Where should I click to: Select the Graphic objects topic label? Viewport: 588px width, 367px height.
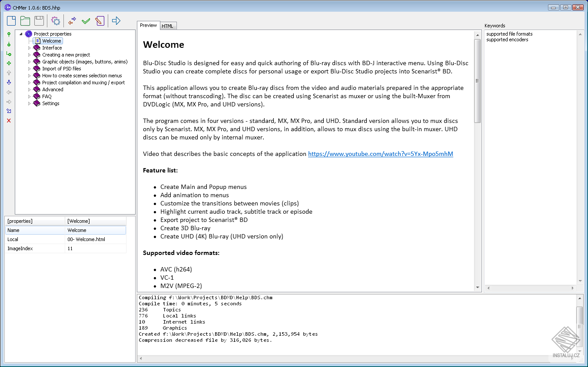coord(85,62)
